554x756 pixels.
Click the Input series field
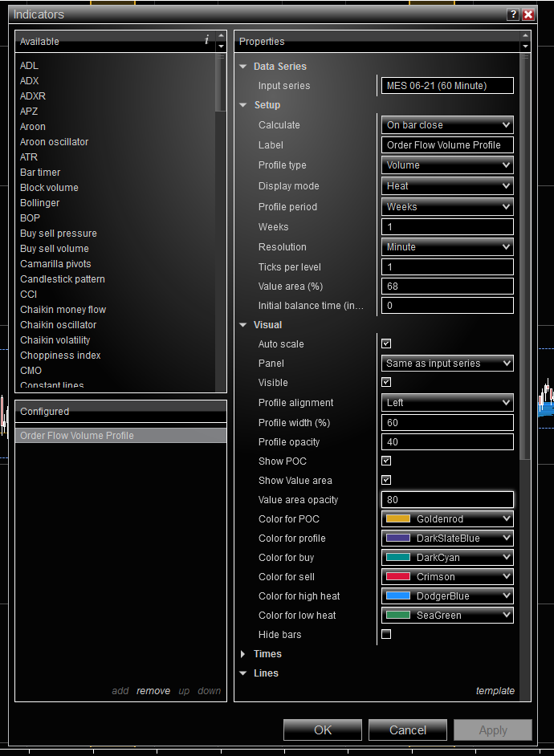pos(447,85)
